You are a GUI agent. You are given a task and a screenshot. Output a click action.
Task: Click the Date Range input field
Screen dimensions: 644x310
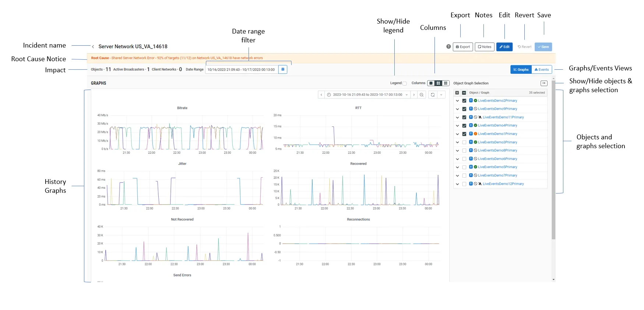242,69
